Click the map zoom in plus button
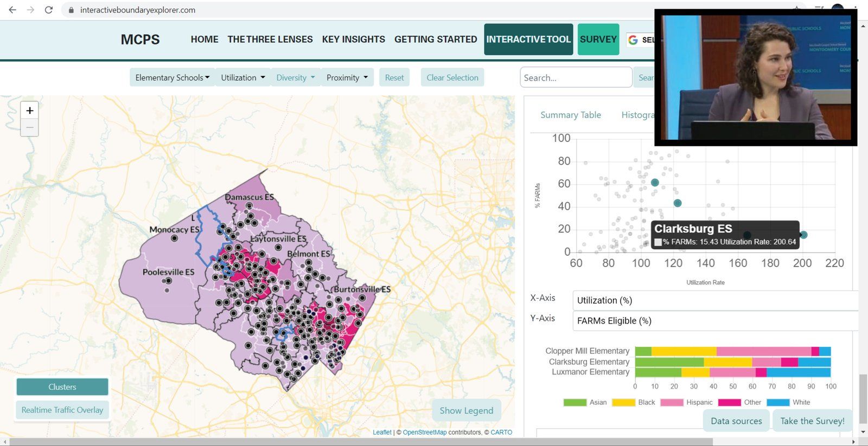868x446 pixels. (30, 111)
